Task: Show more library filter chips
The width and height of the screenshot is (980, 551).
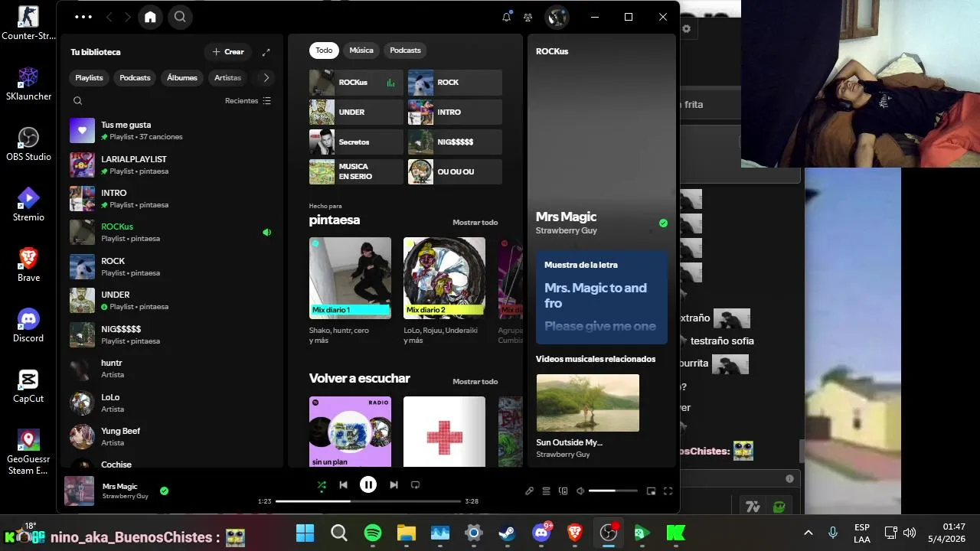Action: tap(266, 77)
